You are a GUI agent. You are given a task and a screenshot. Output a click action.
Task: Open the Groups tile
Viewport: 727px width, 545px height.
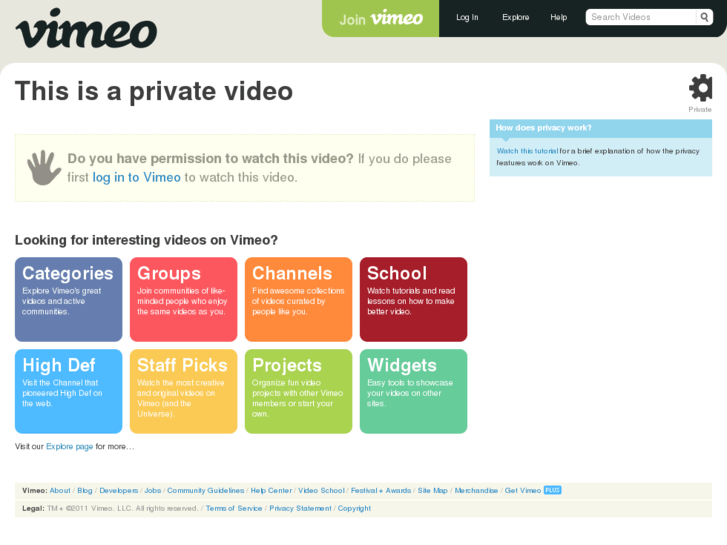(x=184, y=300)
